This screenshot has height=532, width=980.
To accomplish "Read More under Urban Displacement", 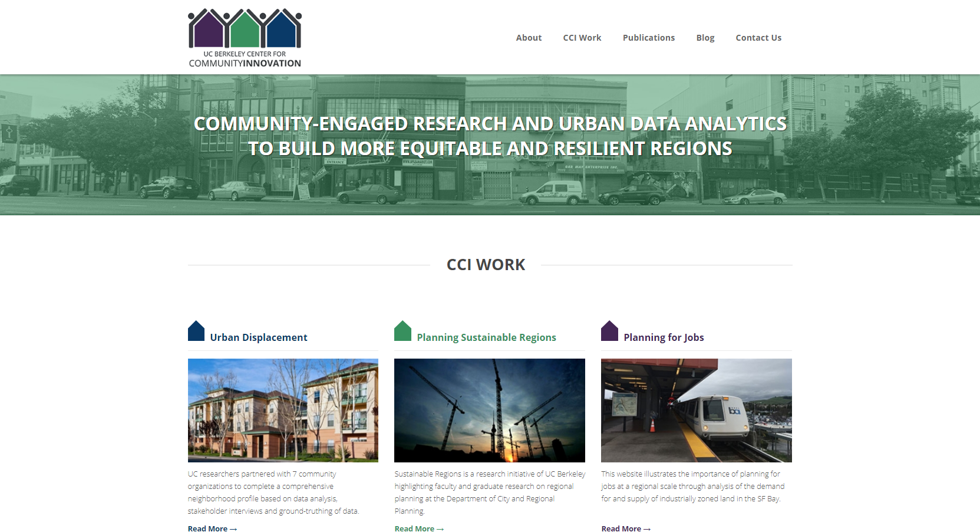I will (212, 529).
